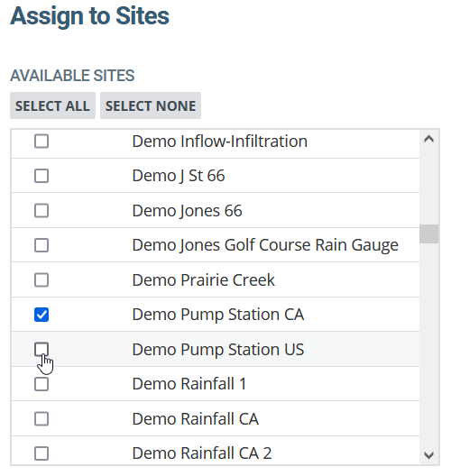The image size is (451, 476).
Task: Check the Demo Inflow-Infiltration checkbox
Action: coord(41,142)
